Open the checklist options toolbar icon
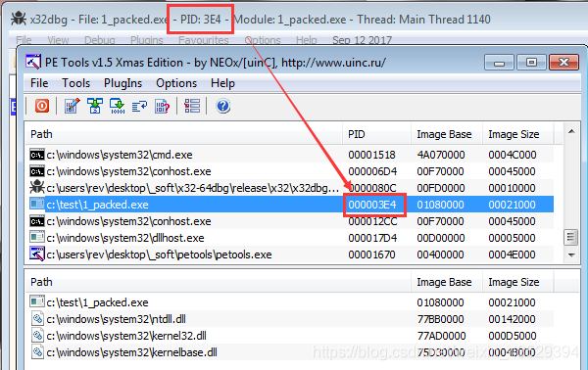 tap(192, 106)
